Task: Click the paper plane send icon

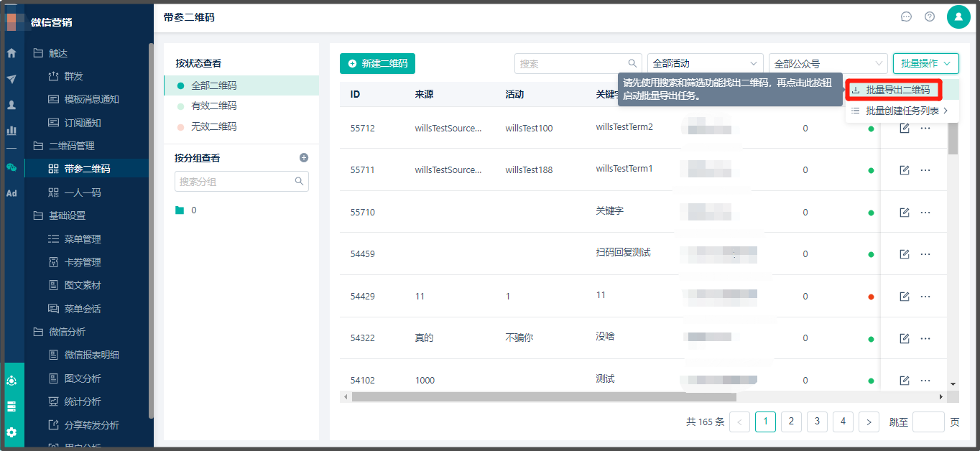Action: (11, 79)
